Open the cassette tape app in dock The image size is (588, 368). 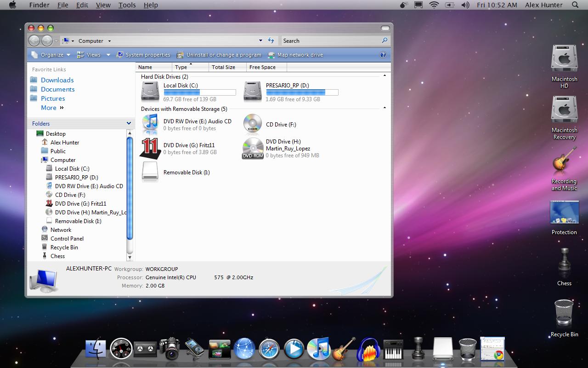click(146, 349)
